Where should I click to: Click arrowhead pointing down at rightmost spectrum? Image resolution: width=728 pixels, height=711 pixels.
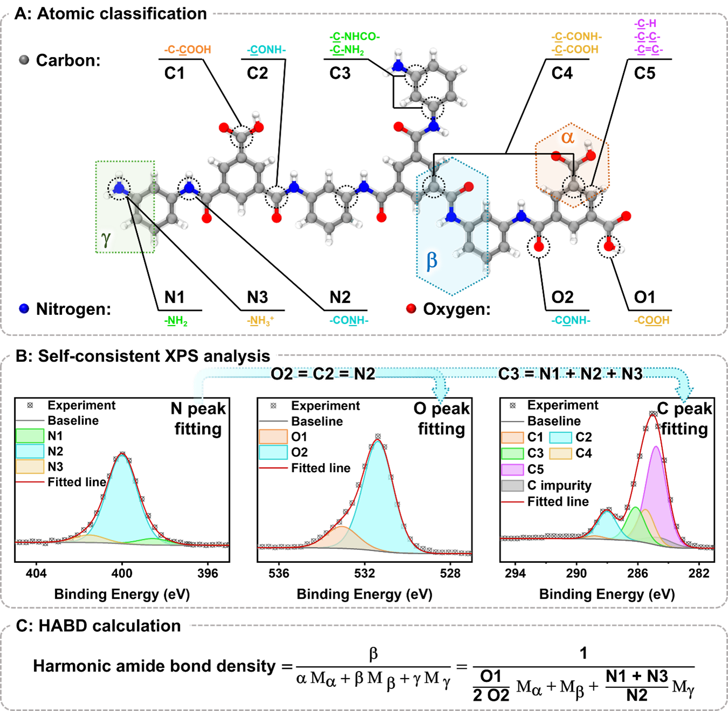tap(685, 395)
